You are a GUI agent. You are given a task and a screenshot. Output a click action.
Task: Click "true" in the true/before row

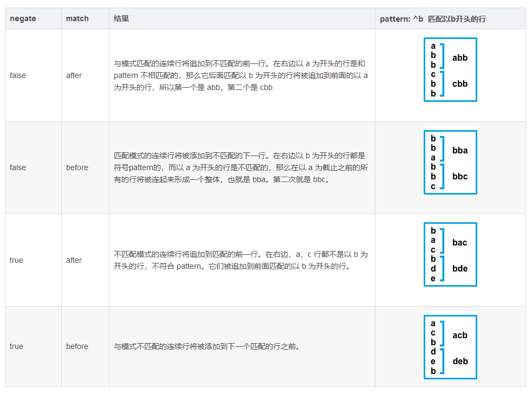tap(16, 346)
